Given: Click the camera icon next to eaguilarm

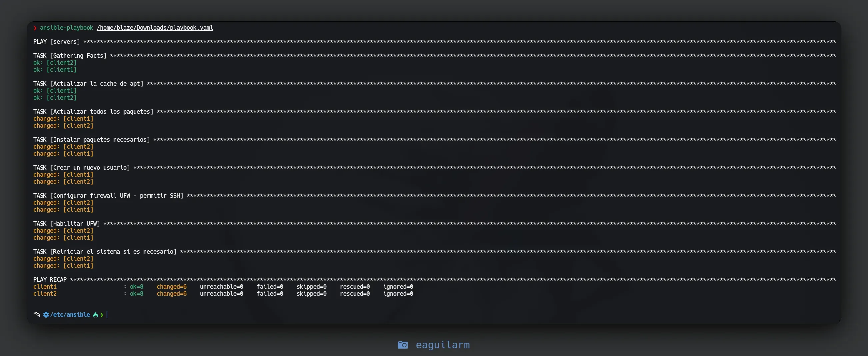Looking at the screenshot, I should [403, 345].
